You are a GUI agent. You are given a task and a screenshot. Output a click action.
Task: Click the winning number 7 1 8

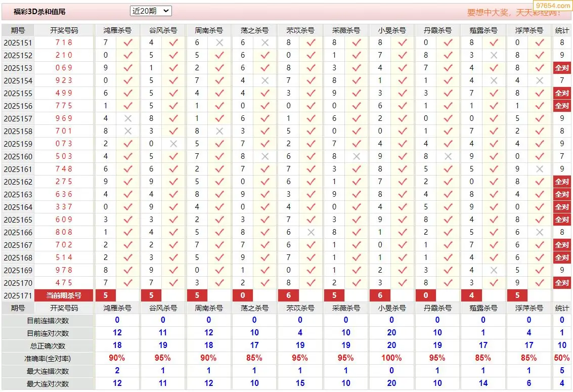[x=64, y=43]
